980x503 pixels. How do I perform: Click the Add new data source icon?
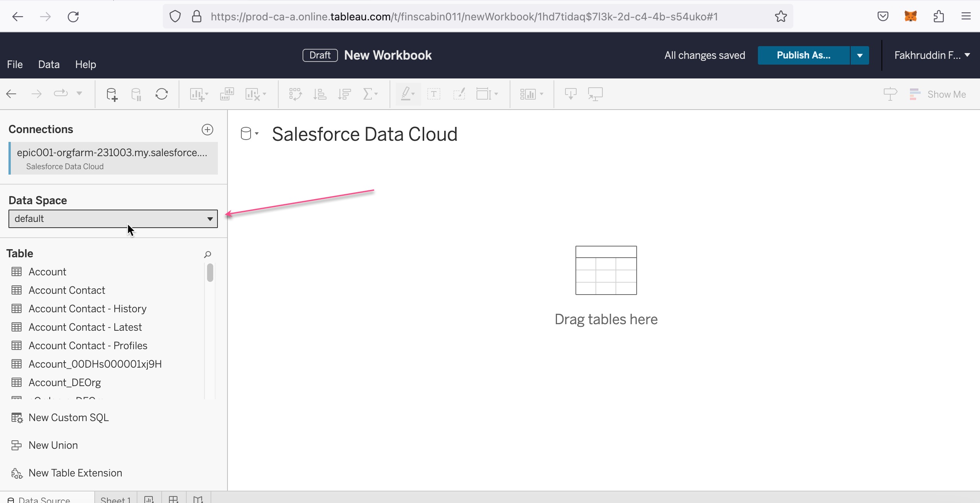pos(112,94)
